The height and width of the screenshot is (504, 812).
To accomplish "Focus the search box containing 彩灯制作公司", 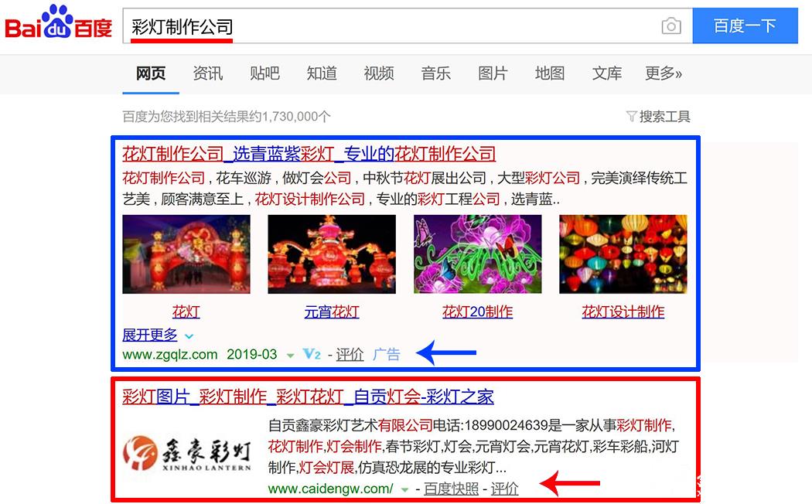I will pyautogui.click(x=408, y=26).
